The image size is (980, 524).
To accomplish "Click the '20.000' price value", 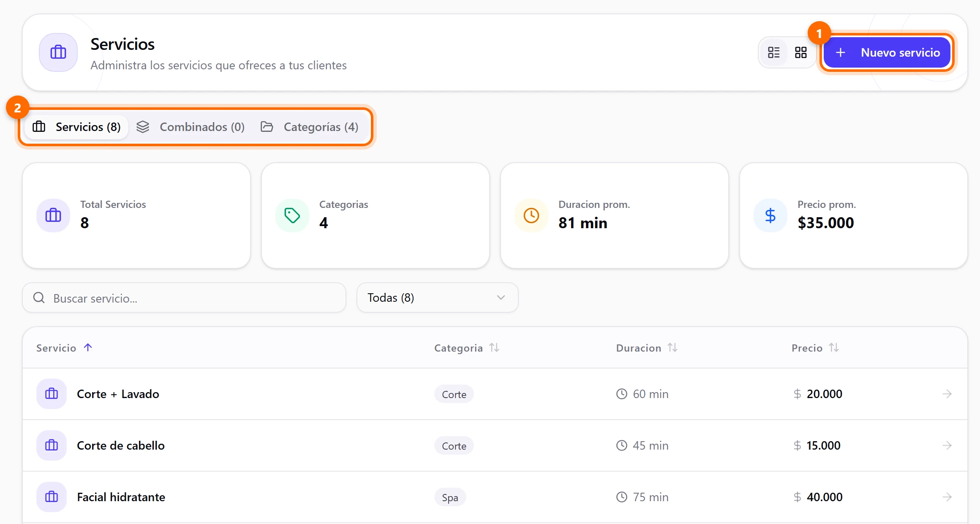I will click(x=825, y=394).
